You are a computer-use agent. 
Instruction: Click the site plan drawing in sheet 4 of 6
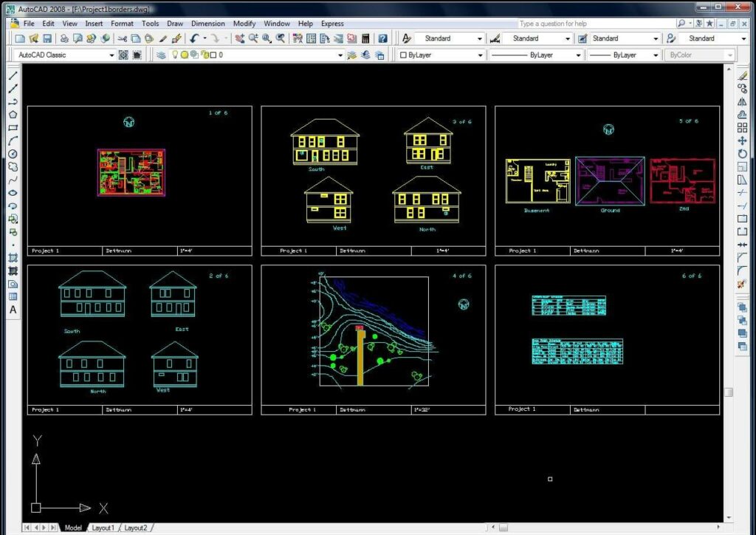pyautogui.click(x=374, y=331)
